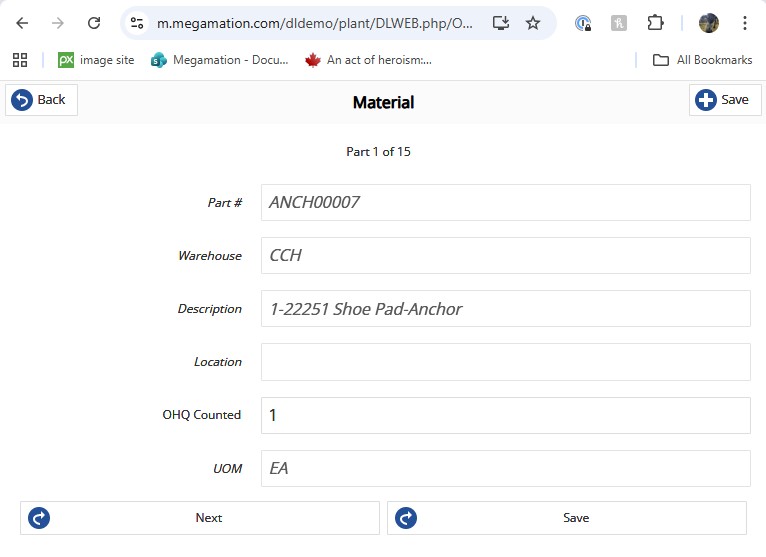This screenshot has height=557, width=766.
Task: Open the Chrome profile avatar
Action: (708, 23)
